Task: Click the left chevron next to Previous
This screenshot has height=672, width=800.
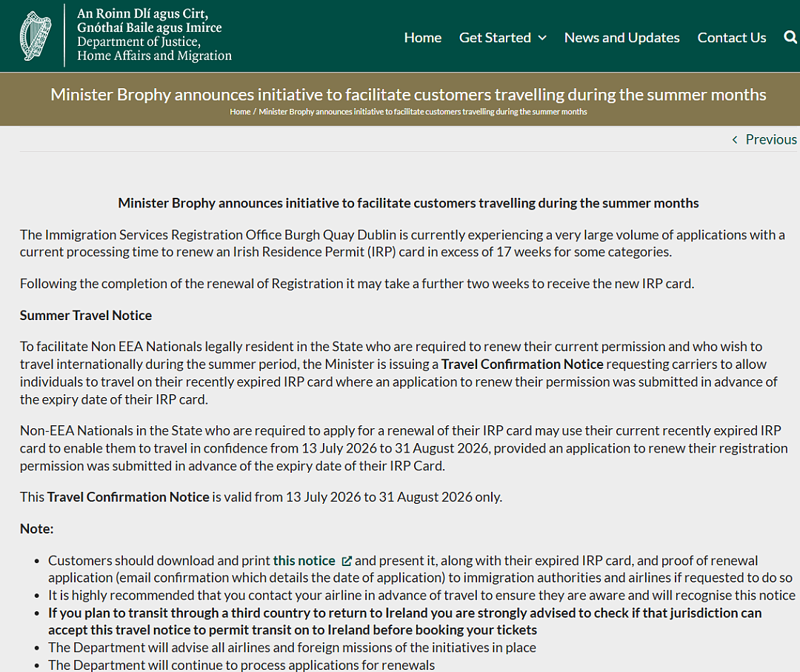Action: click(735, 139)
